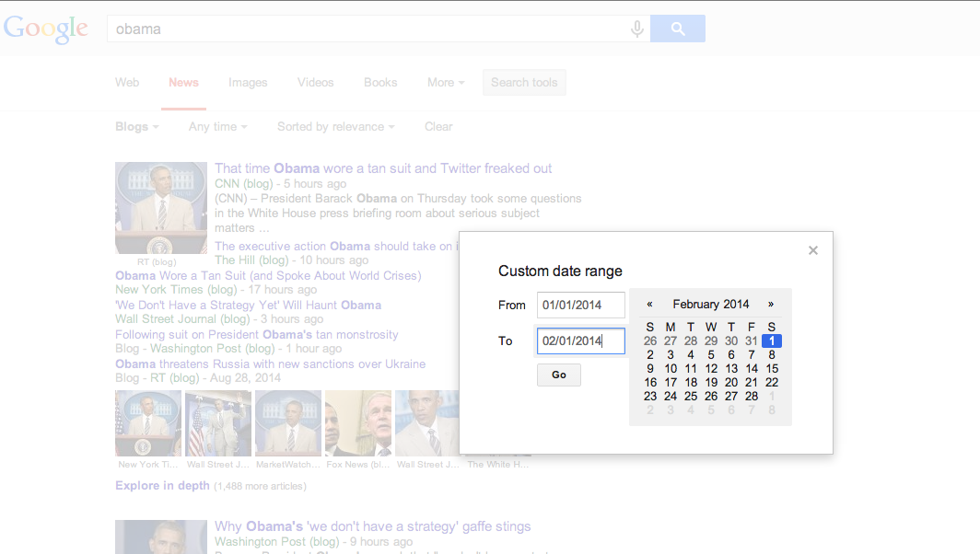The height and width of the screenshot is (554, 980).
Task: Close the Custom date range dialog
Action: tap(813, 250)
